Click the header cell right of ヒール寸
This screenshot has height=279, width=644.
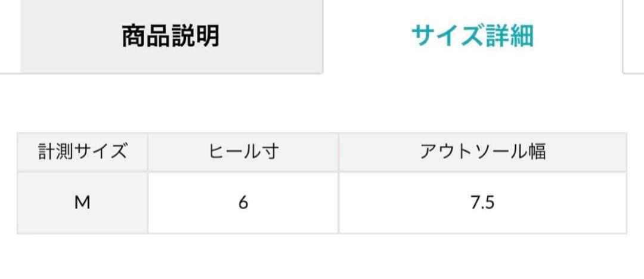(482, 152)
